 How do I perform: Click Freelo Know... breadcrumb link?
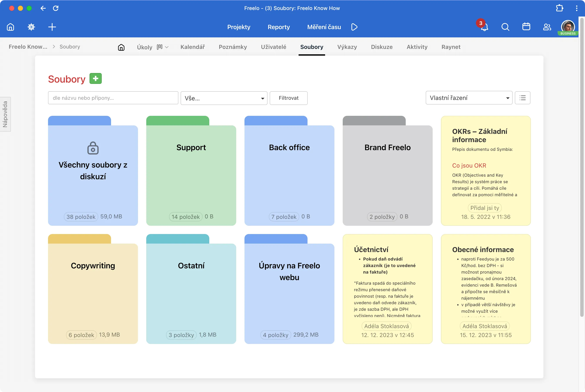coord(28,47)
